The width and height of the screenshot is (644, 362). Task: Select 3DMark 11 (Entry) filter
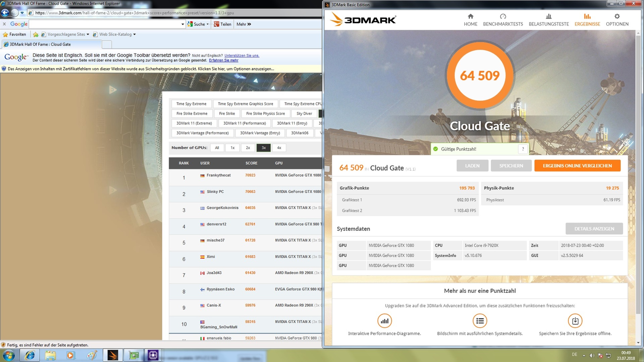coord(292,123)
